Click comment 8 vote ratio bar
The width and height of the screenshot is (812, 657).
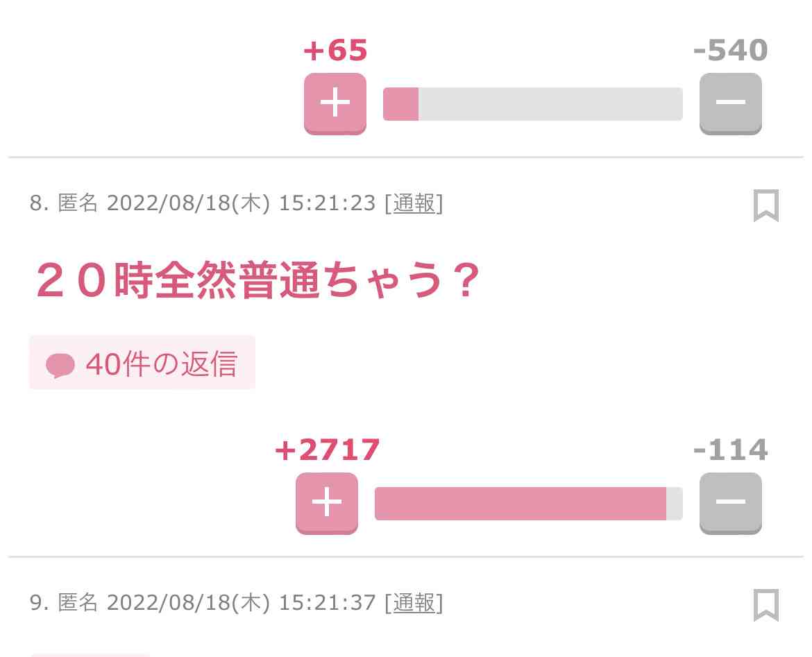[x=529, y=504]
